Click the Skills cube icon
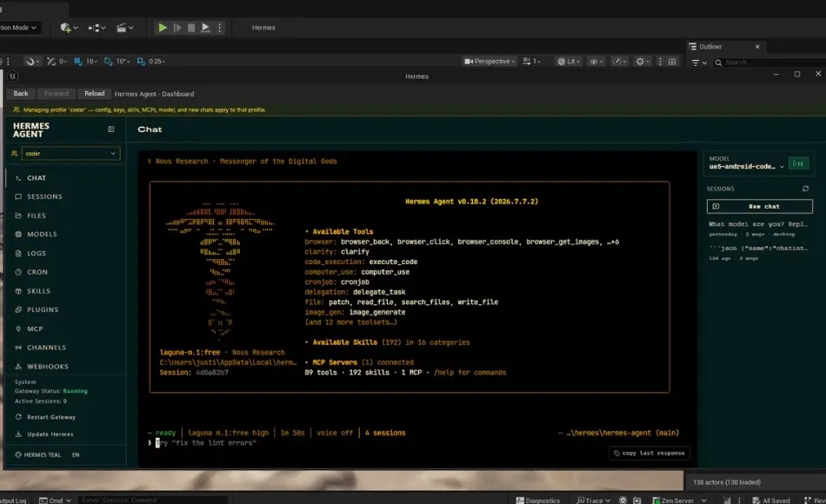The image size is (826, 504). [x=18, y=291]
